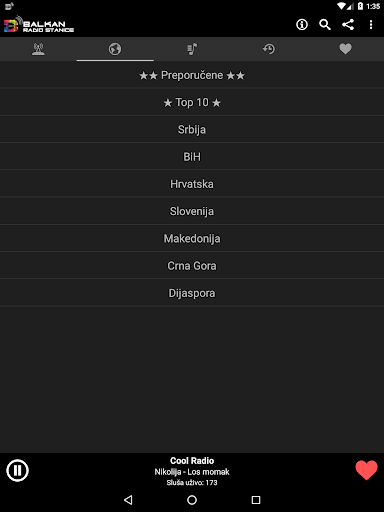
Task: Open the music genres tab
Action: click(x=192, y=49)
